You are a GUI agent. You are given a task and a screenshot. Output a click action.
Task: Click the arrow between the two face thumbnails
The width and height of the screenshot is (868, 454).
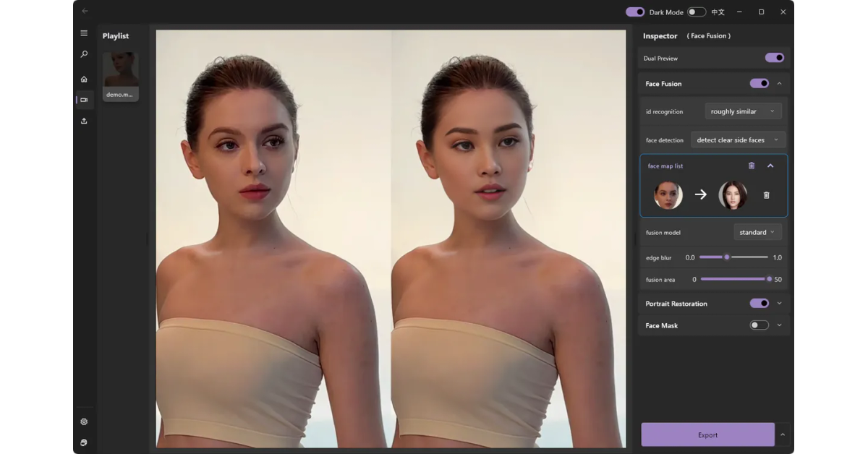[700, 194]
